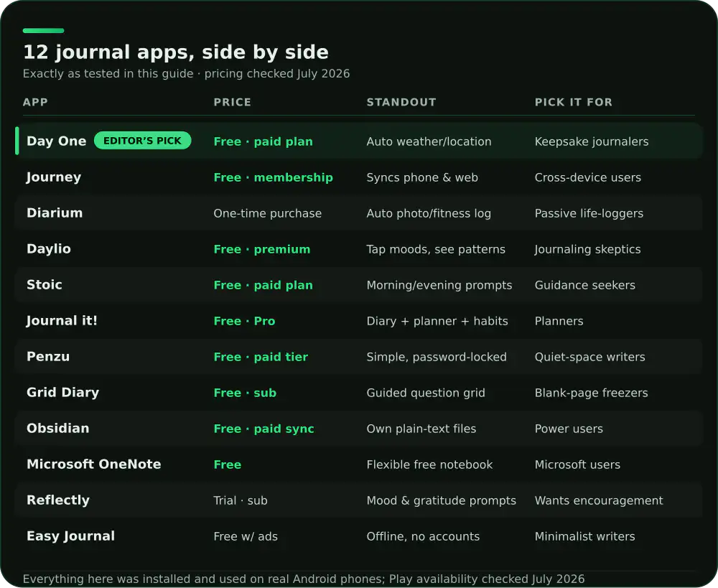Click 'Mood & gratitude prompts' cell
Screen dimensions: 718x588
pos(442,500)
